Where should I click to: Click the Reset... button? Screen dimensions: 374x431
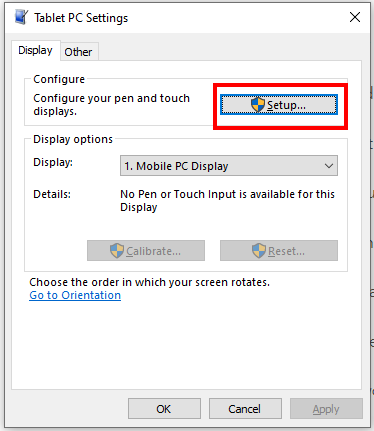279,251
